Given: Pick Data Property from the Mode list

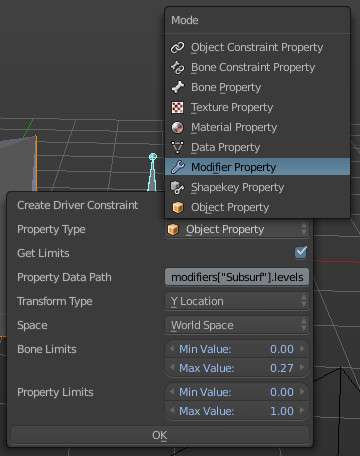Looking at the screenshot, I should tap(257, 147).
